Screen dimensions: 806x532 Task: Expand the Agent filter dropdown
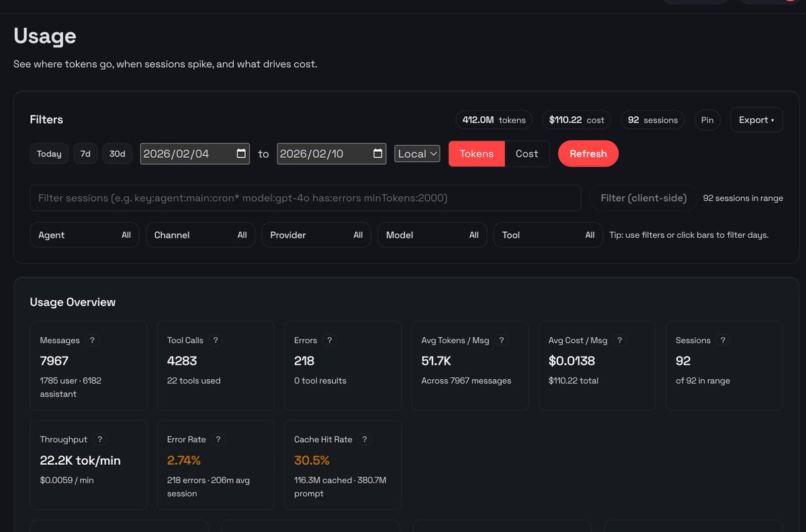[85, 235]
